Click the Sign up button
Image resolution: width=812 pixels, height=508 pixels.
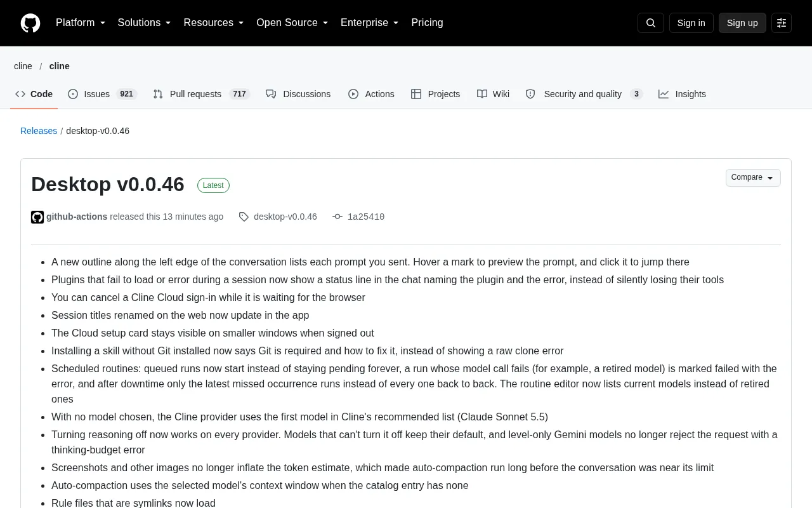(742, 23)
